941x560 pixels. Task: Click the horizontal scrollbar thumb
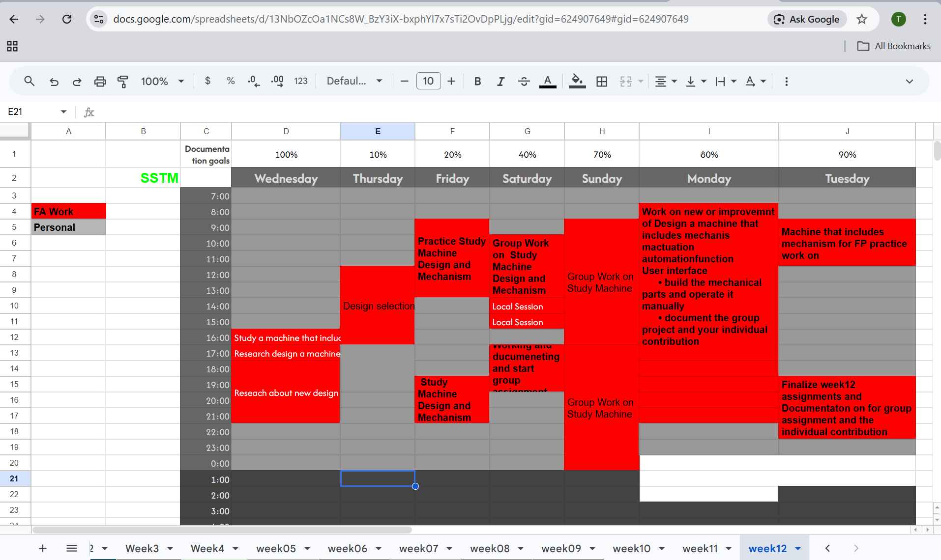pos(222,530)
